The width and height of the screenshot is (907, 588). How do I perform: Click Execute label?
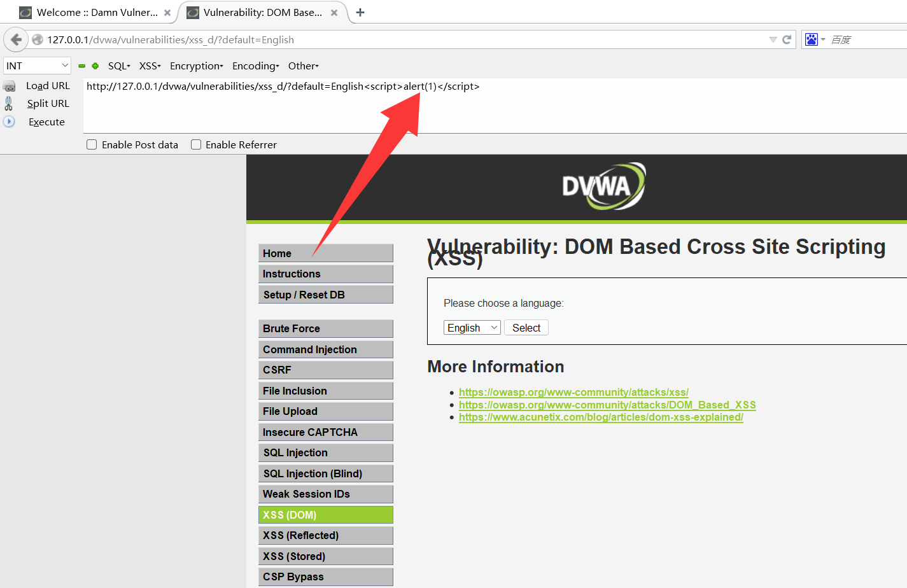(46, 122)
